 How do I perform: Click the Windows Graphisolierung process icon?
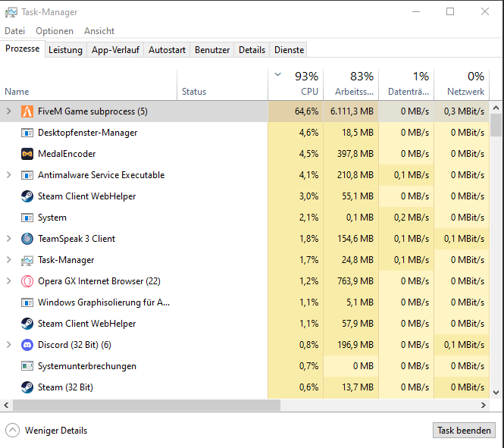[27, 302]
